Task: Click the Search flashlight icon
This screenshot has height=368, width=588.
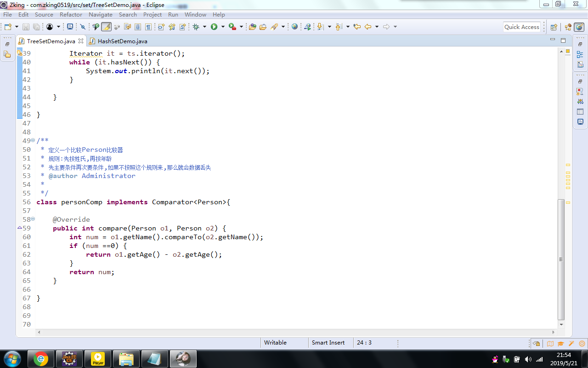Action: (274, 27)
